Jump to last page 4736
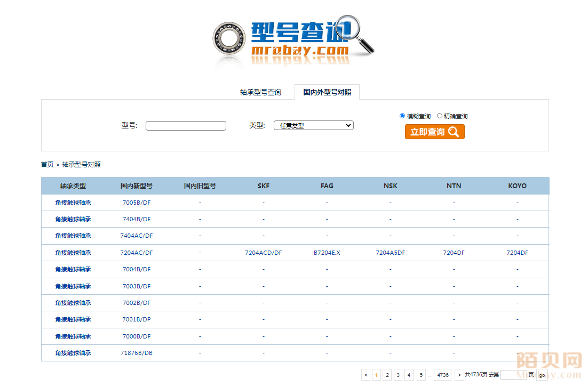This screenshot has width=588, height=387. [442, 375]
